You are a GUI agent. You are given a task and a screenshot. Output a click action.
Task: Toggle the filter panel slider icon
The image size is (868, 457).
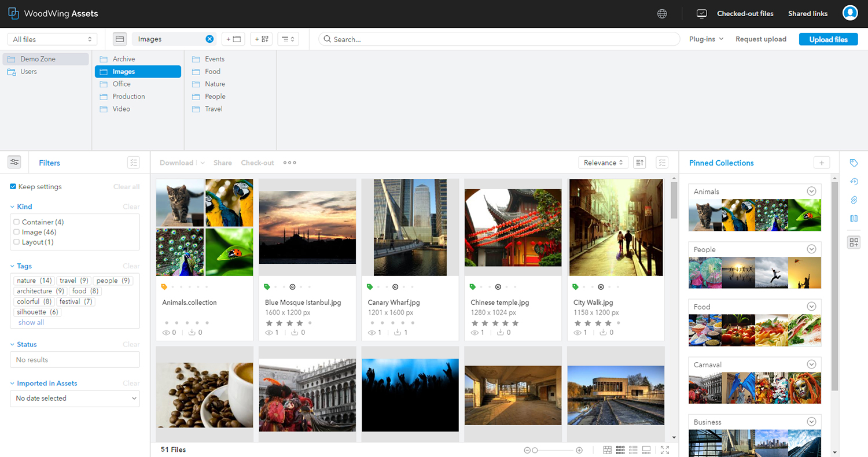click(14, 163)
